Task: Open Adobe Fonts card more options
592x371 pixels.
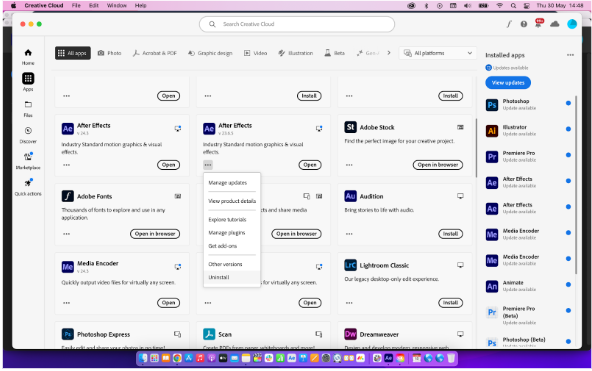Action: (x=66, y=234)
